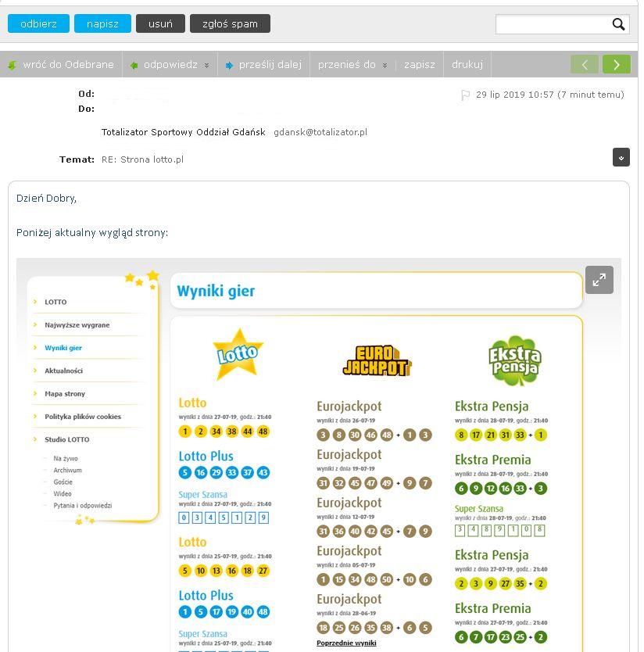Open the odpowiedz dropdown arrow

pyautogui.click(x=207, y=65)
